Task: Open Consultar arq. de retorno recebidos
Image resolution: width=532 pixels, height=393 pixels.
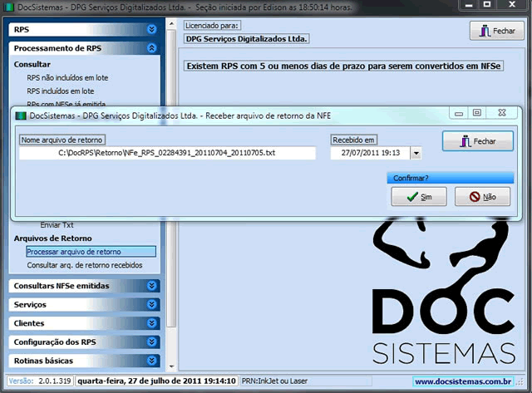Action: pyautogui.click(x=85, y=265)
